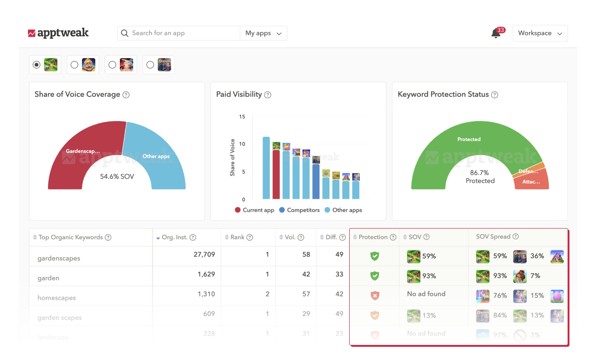Click help icon beside Vol. header

coord(301,237)
